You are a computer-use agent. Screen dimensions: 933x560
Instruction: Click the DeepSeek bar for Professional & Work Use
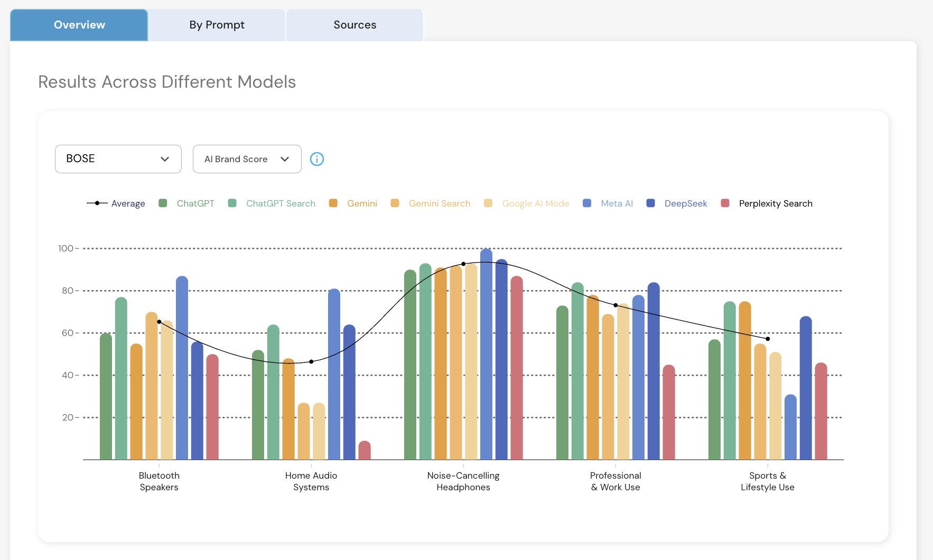pyautogui.click(x=654, y=371)
